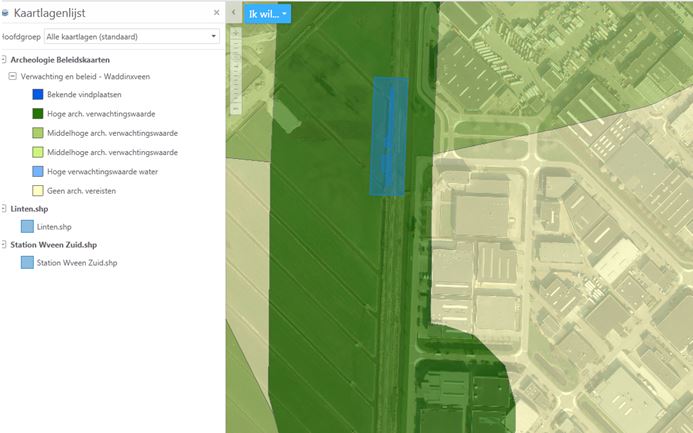
Task: Close the Kaartlagenlijst panel
Action: (x=216, y=13)
